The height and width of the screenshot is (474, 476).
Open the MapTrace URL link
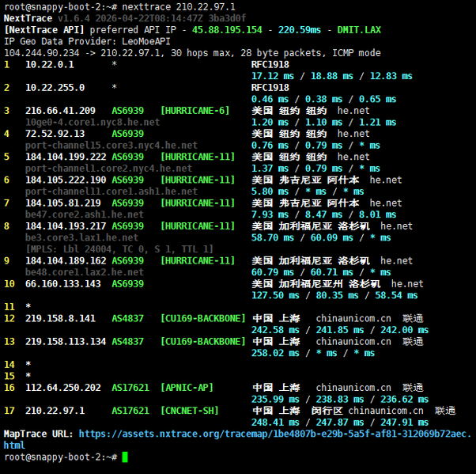pyautogui.click(x=237, y=439)
